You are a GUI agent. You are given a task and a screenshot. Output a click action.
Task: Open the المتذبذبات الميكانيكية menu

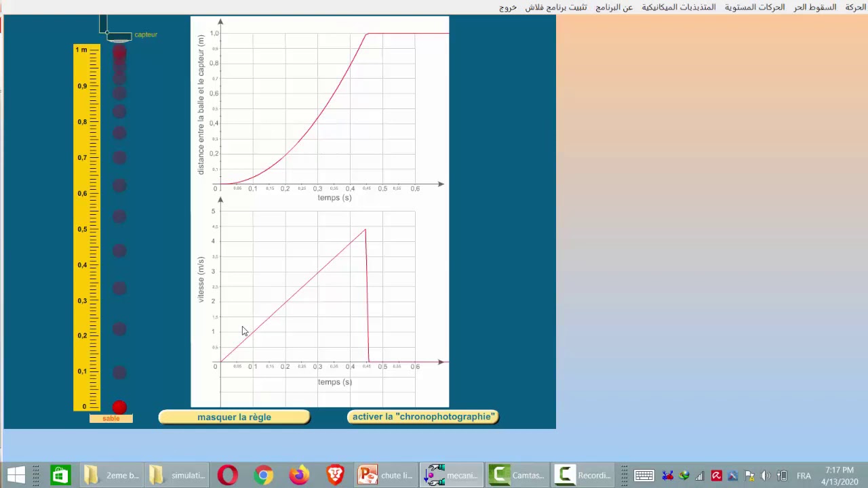[679, 7]
